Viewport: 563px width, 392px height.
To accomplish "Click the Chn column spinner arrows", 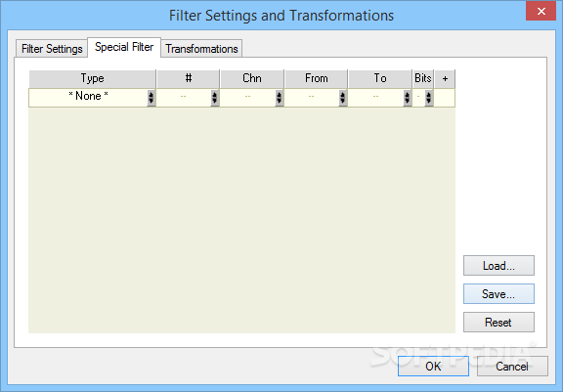I will 279,98.
